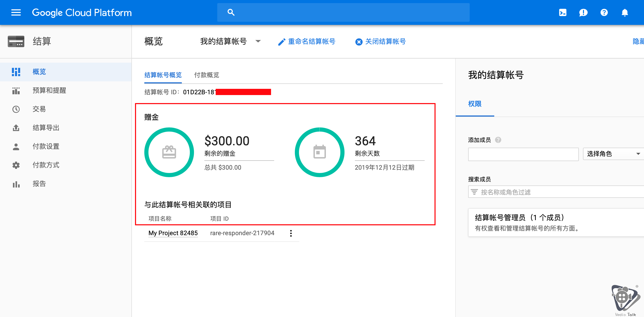Click the billing export upload icon
The height and width of the screenshot is (317, 644).
16,128
